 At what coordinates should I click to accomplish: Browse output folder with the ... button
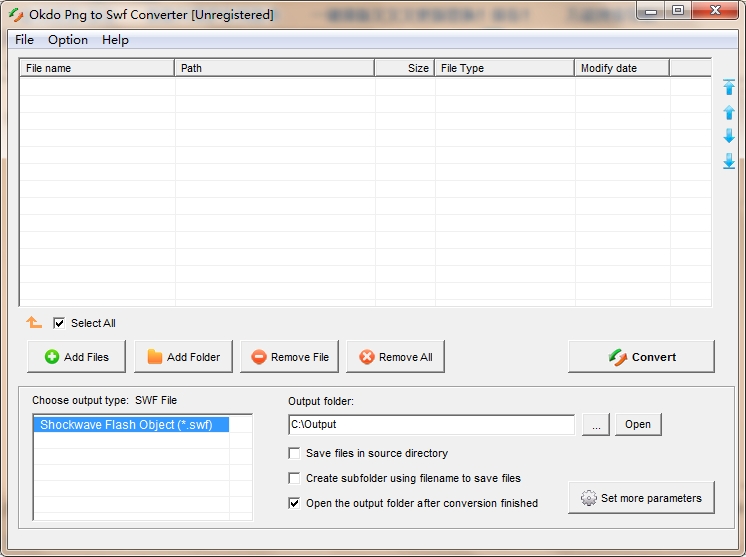(x=596, y=424)
